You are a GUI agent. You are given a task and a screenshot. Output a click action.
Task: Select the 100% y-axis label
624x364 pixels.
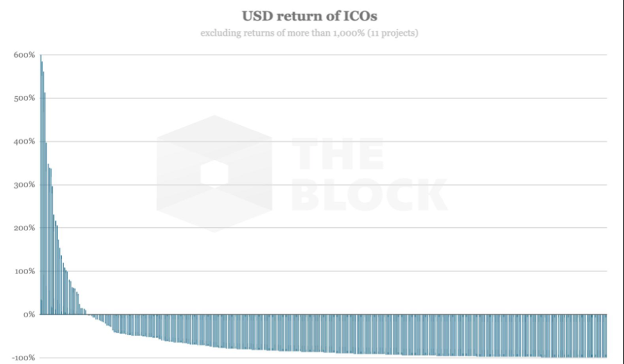point(24,272)
